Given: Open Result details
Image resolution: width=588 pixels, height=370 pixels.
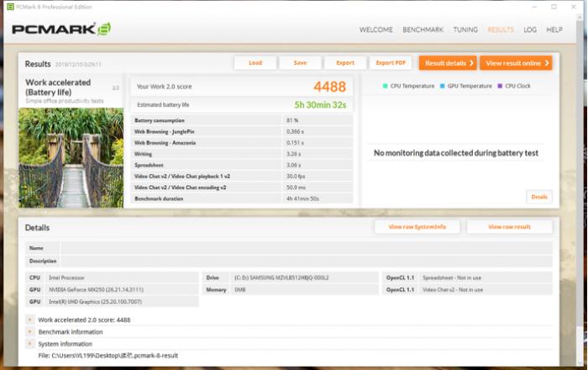Looking at the screenshot, I should [x=448, y=63].
